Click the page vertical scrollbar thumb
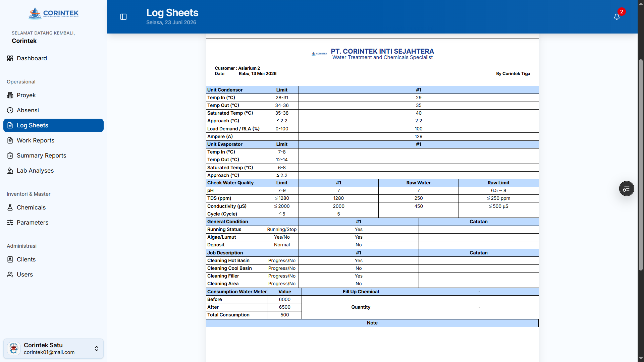Image resolution: width=644 pixels, height=362 pixels. [x=641, y=165]
